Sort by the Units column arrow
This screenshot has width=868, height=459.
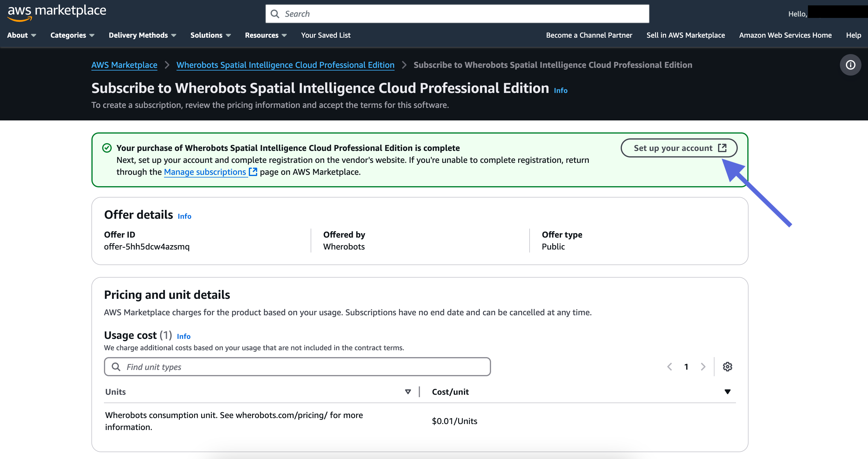408,391
